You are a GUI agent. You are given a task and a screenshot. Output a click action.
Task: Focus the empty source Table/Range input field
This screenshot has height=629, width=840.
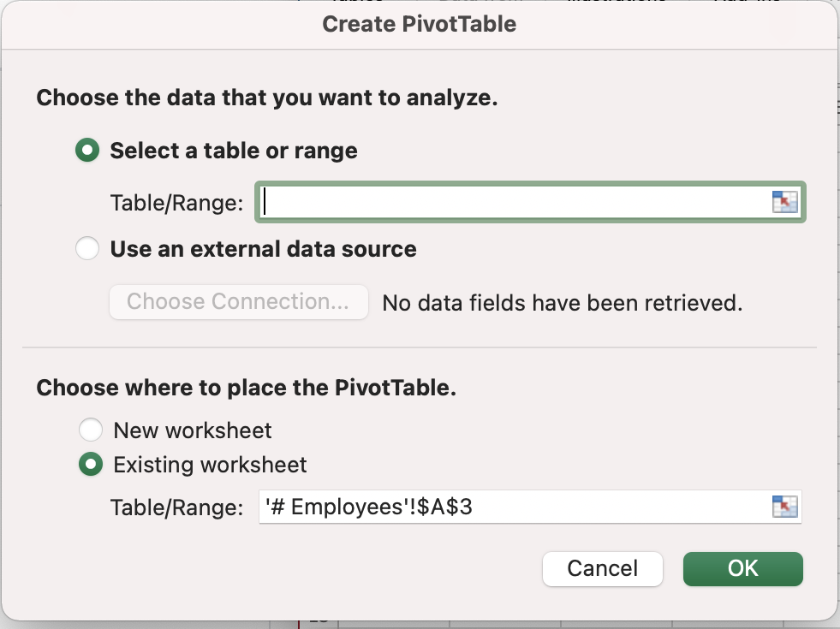tap(514, 202)
